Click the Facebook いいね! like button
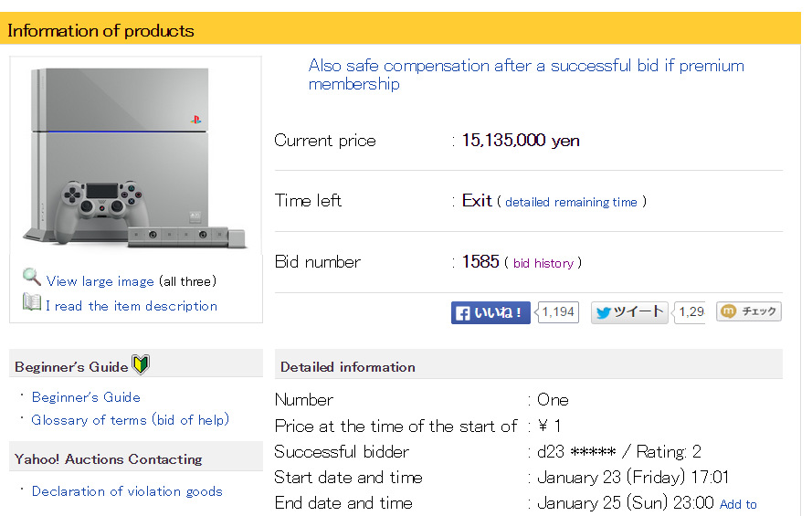 point(490,312)
